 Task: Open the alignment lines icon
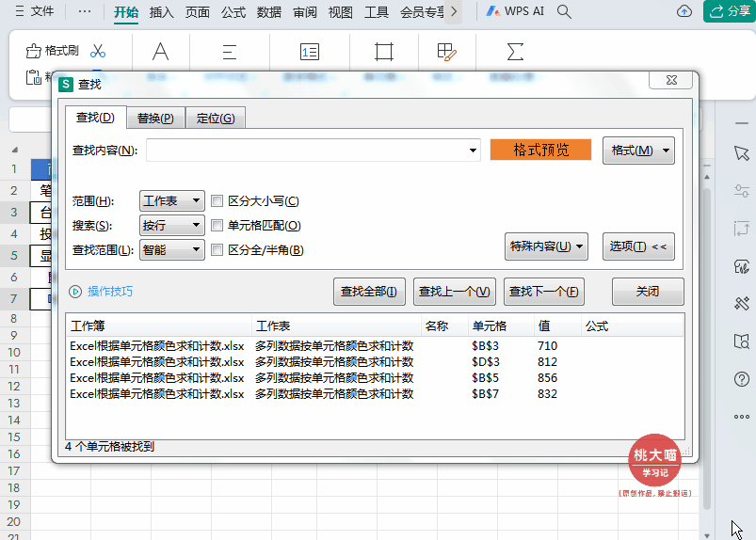click(230, 52)
